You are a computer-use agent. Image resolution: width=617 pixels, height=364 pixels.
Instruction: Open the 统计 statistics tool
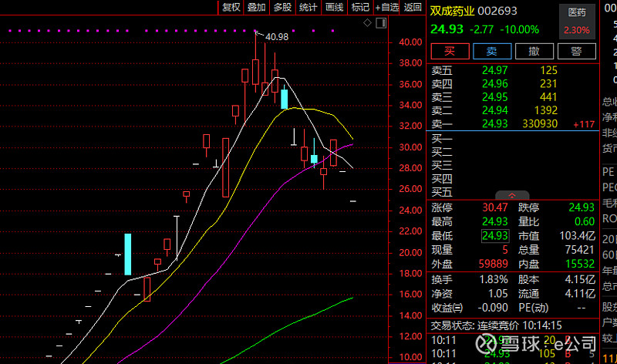[x=308, y=7]
